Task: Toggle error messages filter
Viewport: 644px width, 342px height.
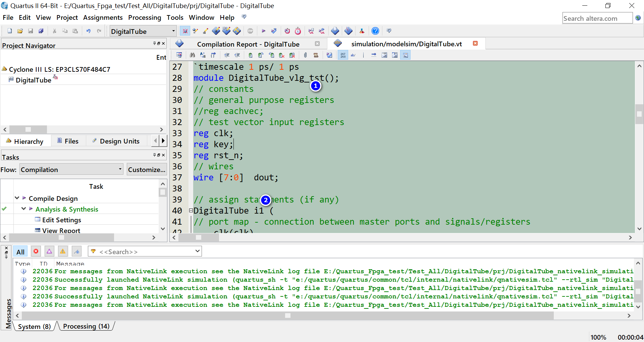Action: [36, 251]
